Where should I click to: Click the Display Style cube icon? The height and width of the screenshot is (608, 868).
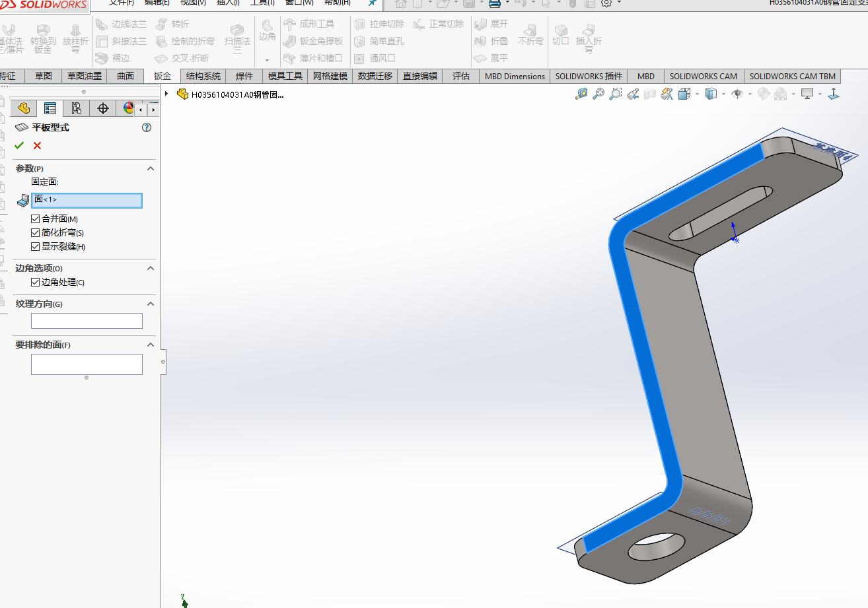tap(711, 94)
